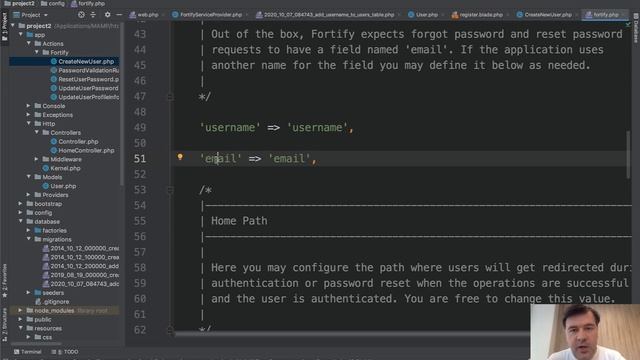Click line number 49 in the gutter
The height and width of the screenshot is (360, 640).
point(140,128)
